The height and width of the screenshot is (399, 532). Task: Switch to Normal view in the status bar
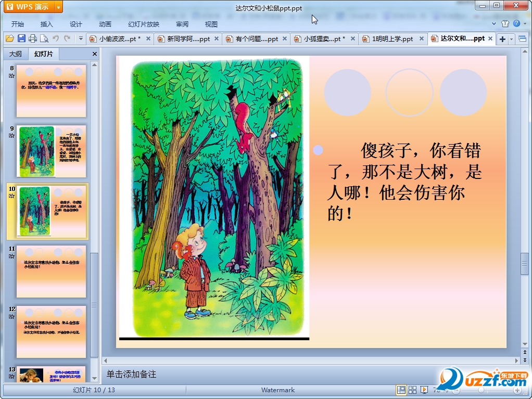tap(401, 390)
